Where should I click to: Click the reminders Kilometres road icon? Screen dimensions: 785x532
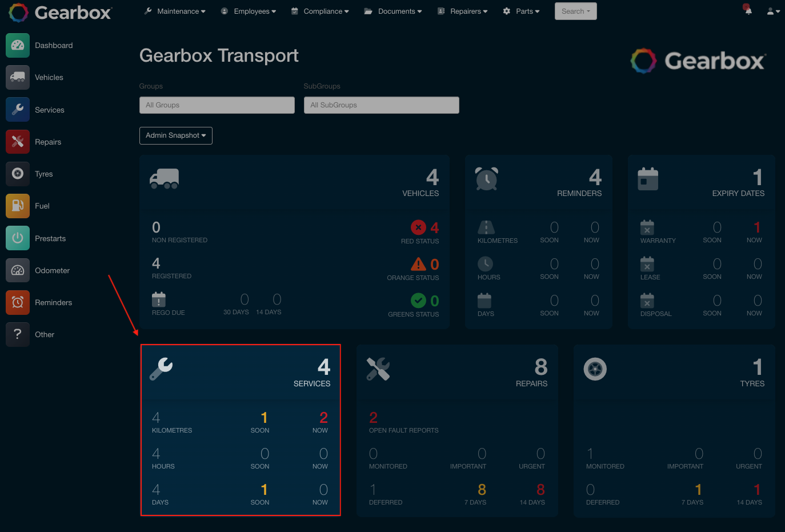(x=486, y=227)
